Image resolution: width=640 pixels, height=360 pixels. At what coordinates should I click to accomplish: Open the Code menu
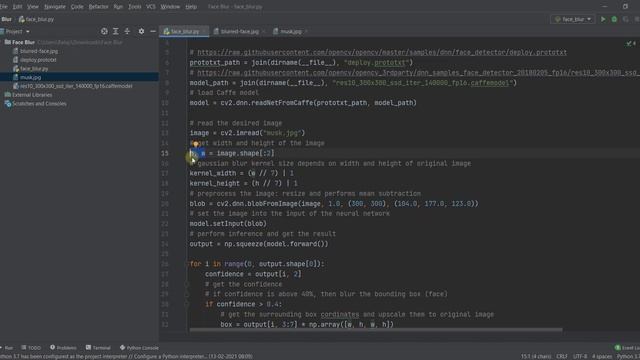77,7
